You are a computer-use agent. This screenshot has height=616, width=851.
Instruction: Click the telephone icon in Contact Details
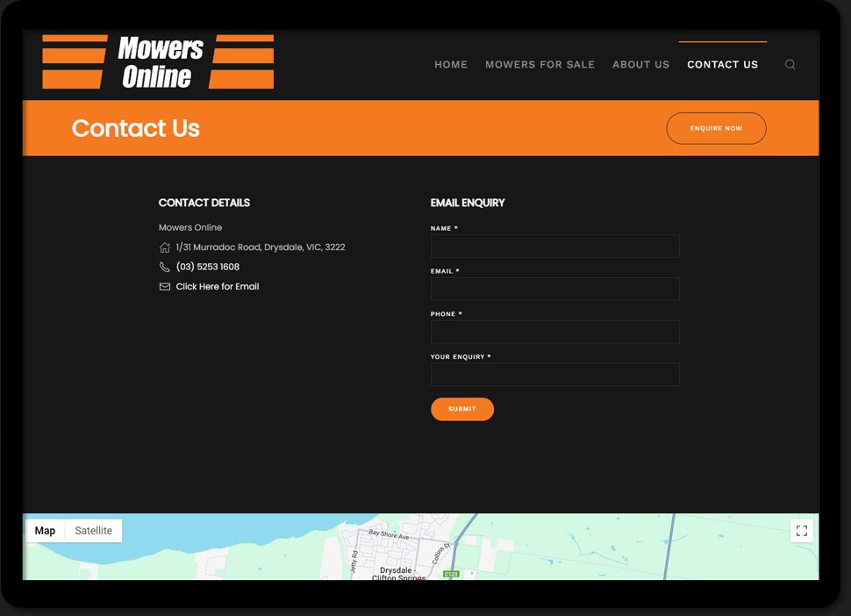(165, 267)
